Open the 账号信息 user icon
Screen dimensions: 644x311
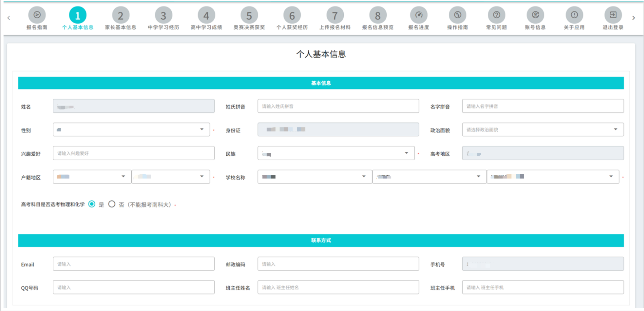tap(535, 15)
